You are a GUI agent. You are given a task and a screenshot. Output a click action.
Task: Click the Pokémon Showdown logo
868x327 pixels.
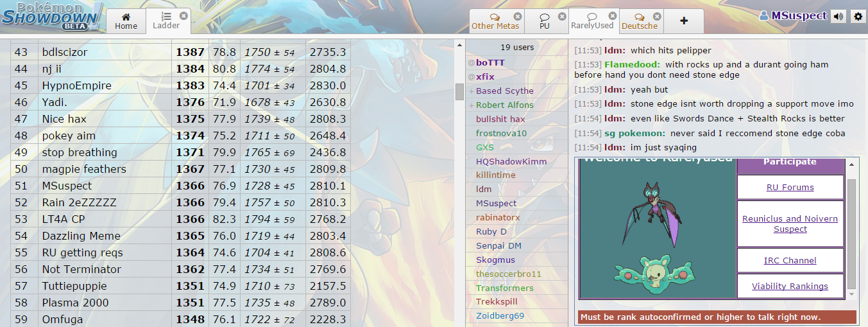(51, 16)
